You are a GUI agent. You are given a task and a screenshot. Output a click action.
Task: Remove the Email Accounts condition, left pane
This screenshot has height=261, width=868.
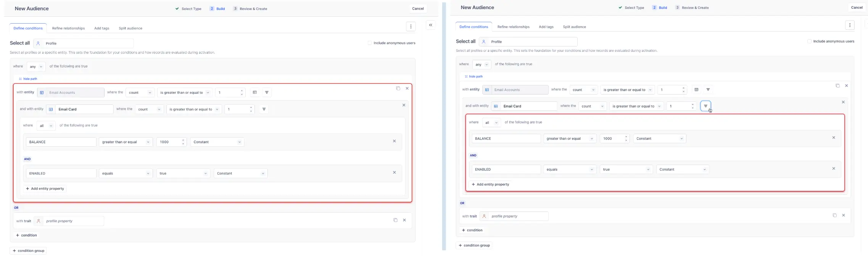point(407,88)
